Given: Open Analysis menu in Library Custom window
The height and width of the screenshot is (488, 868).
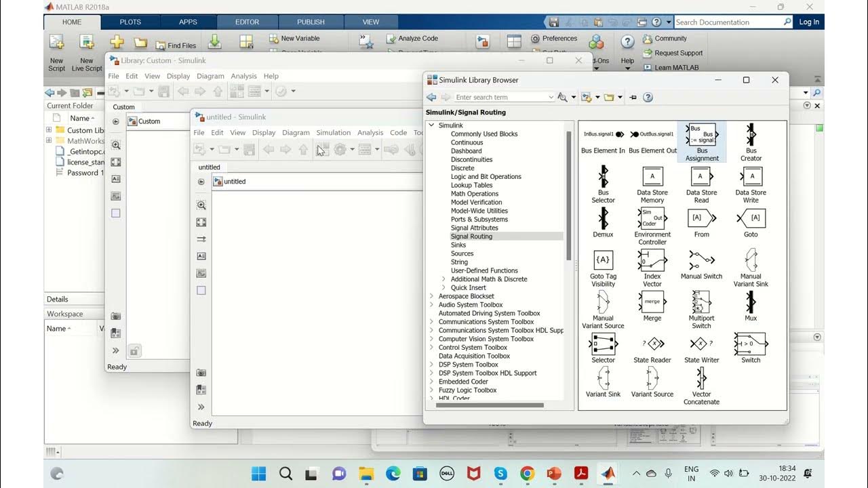Looking at the screenshot, I should pyautogui.click(x=243, y=77).
